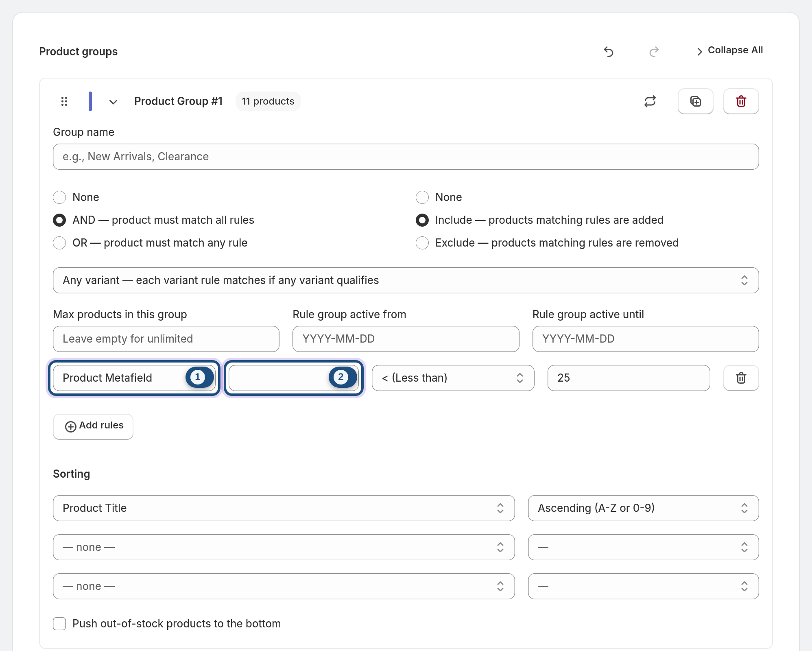Click the Product Group #1 title
This screenshot has height=651, width=812.
coord(179,101)
